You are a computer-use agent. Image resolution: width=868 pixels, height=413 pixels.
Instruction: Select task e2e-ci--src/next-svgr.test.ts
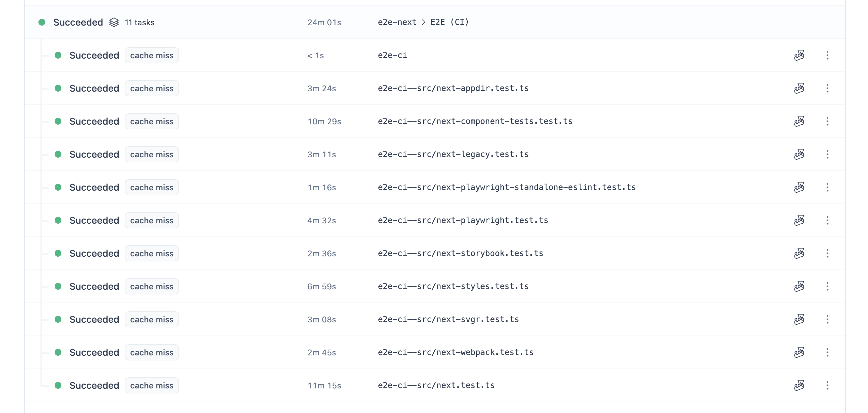pos(448,319)
